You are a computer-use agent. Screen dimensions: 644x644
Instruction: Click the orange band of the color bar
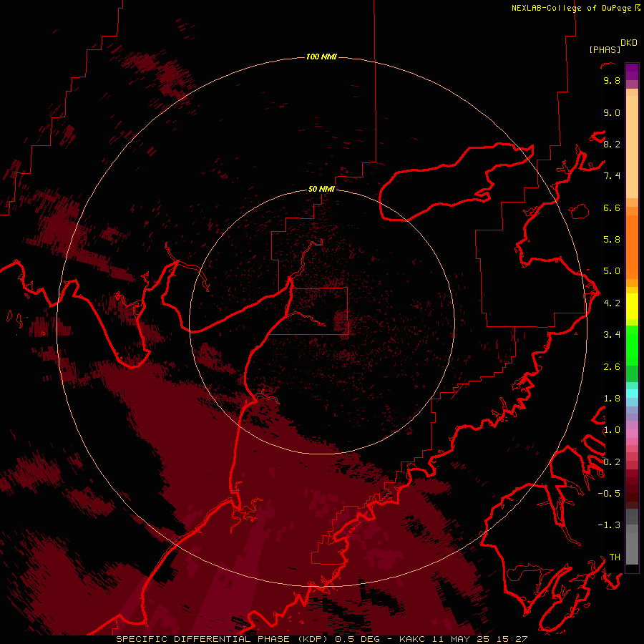tap(632, 246)
